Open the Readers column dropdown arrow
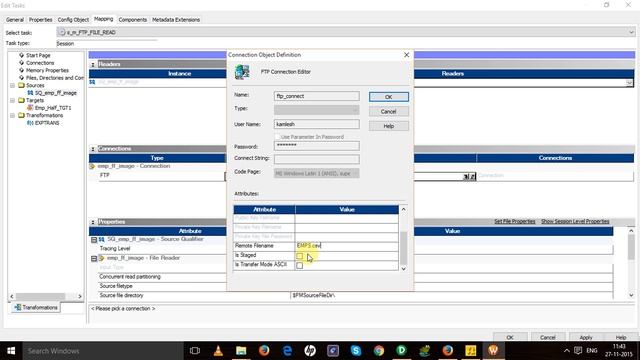The height and width of the screenshot is (360, 640). click(x=629, y=83)
